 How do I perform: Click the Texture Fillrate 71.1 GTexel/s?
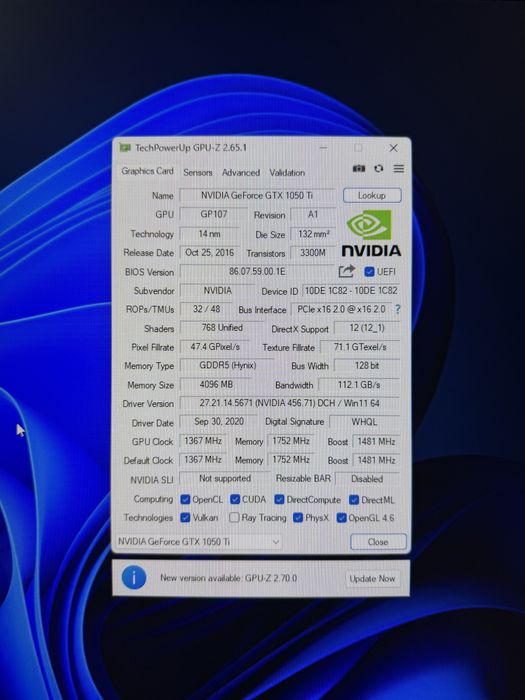click(x=360, y=347)
